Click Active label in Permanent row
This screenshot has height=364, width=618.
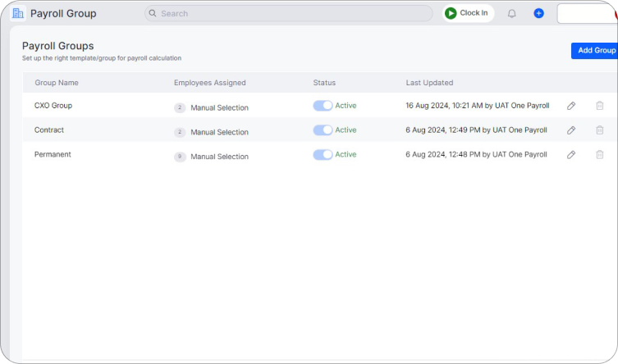coord(346,154)
